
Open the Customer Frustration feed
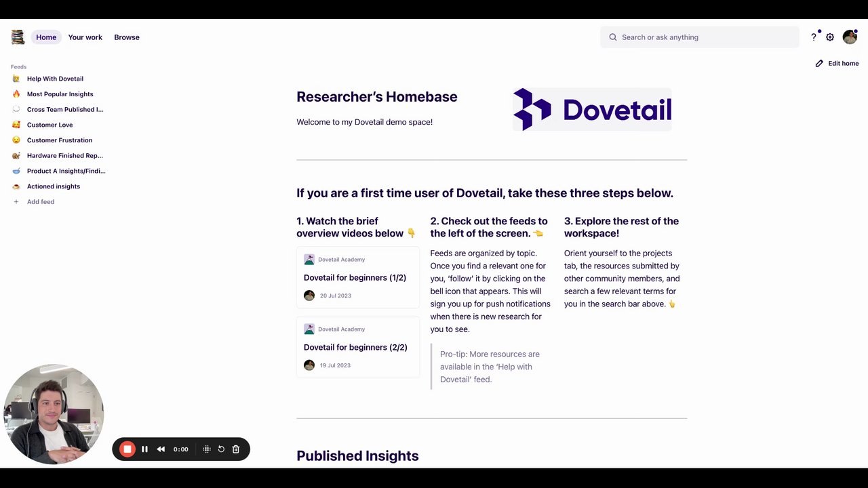pyautogui.click(x=60, y=140)
